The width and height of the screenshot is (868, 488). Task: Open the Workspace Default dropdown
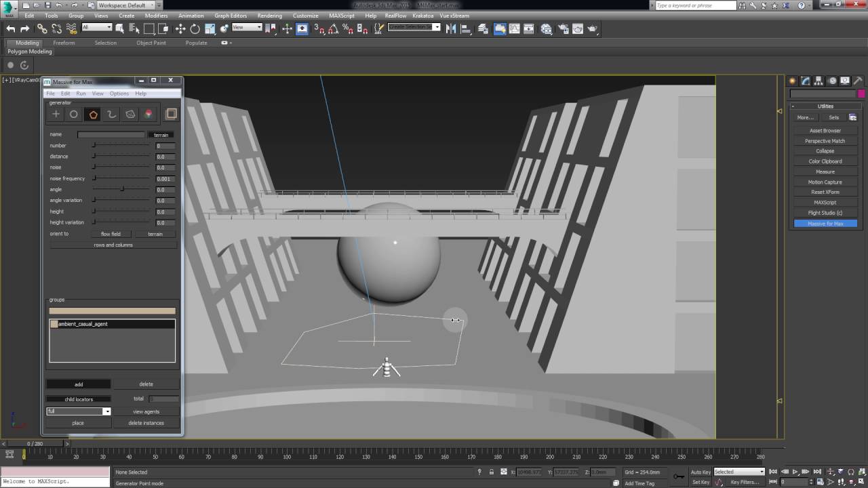pos(125,5)
